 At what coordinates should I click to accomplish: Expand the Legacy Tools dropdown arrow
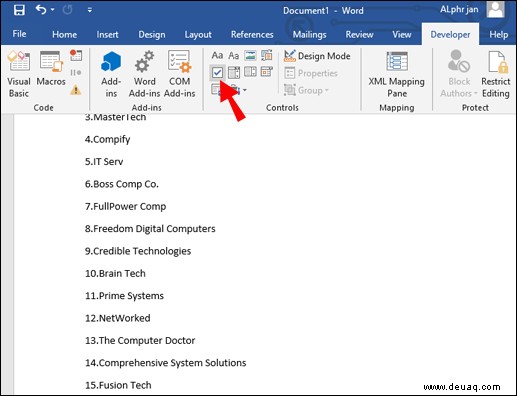245,90
